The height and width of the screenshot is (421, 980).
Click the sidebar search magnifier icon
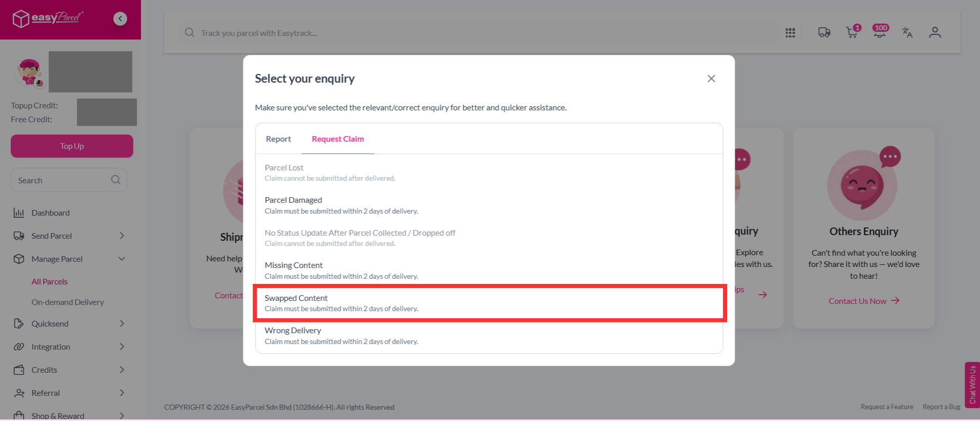[x=116, y=180]
